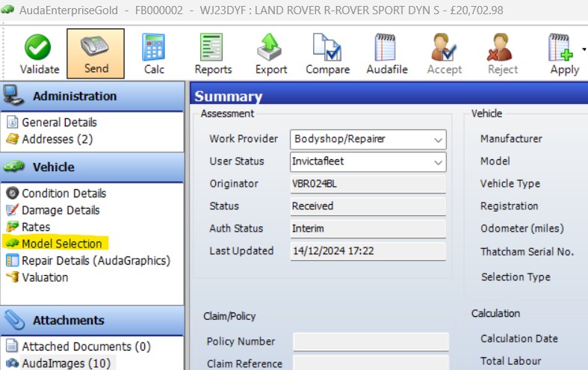Select Damage Details item

tap(61, 210)
